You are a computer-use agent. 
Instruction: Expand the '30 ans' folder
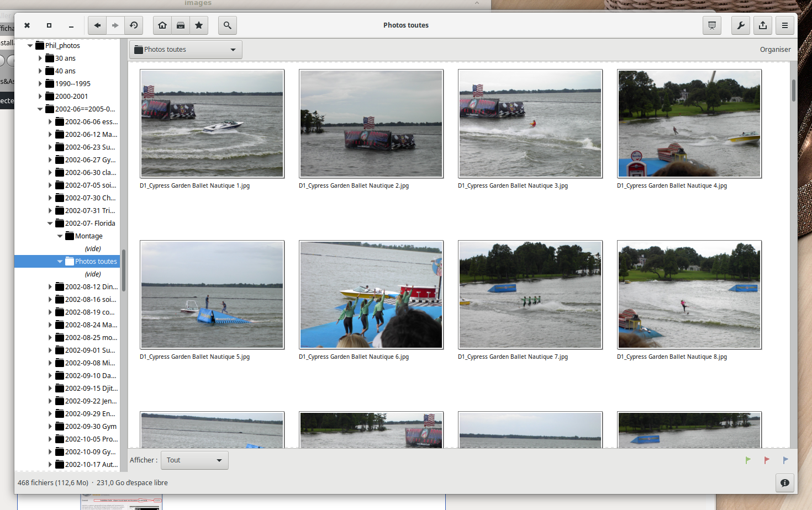tap(40, 59)
